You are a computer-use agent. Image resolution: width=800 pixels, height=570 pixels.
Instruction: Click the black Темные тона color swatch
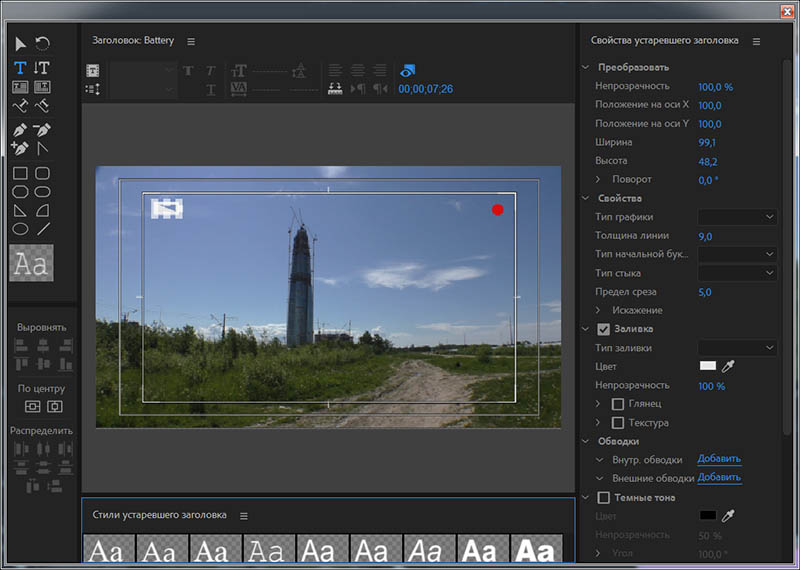point(708,515)
